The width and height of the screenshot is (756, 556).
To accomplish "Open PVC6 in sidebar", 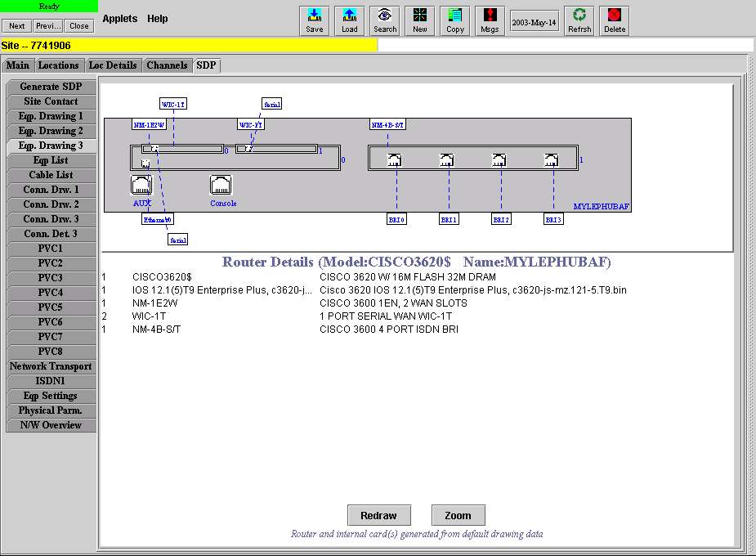I will click(51, 322).
